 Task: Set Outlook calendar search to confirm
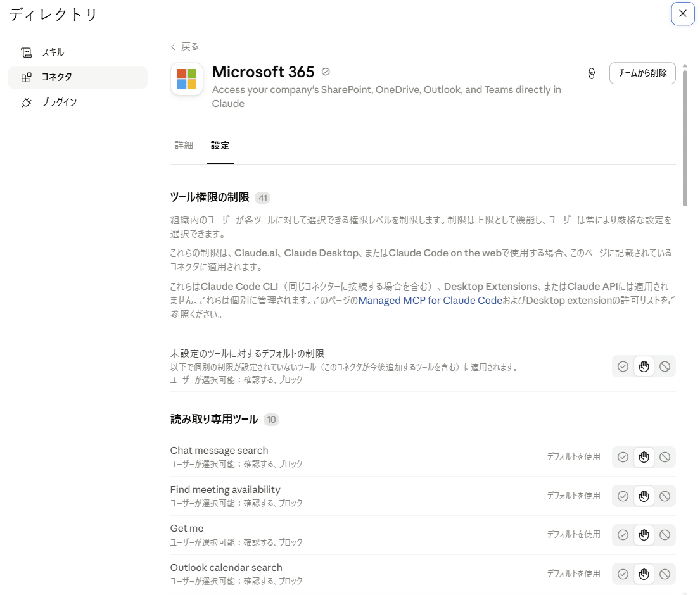point(644,574)
